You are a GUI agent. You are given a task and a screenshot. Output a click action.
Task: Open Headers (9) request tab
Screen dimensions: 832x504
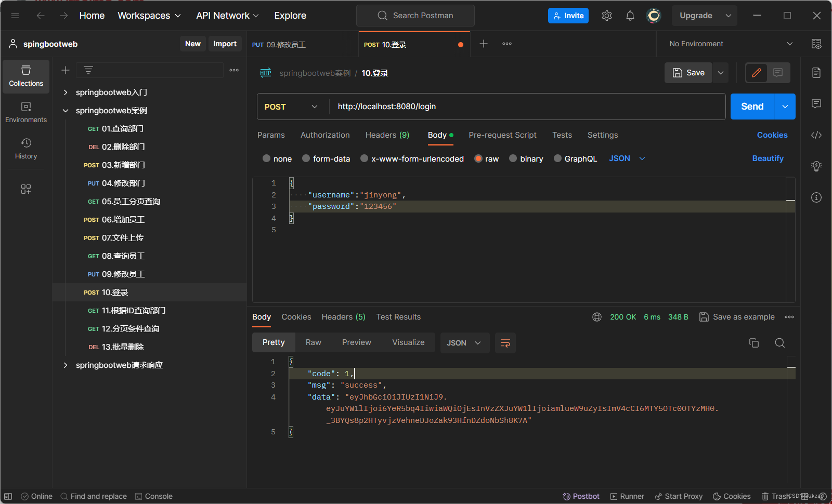tap(387, 135)
